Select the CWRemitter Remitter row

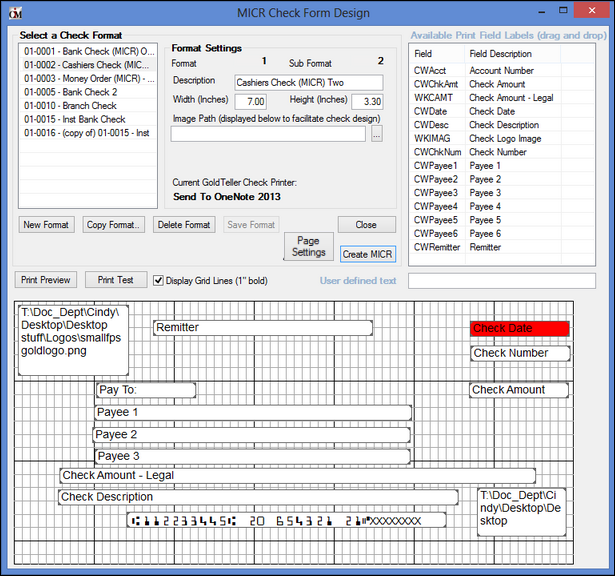tap(502, 247)
